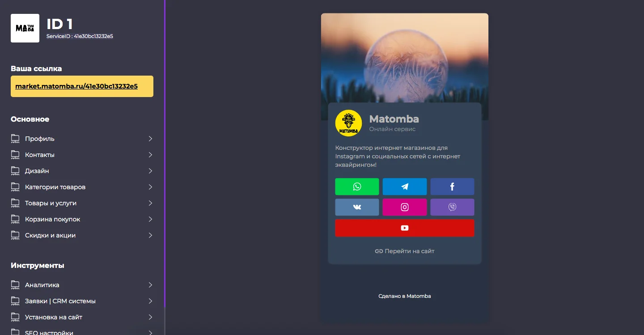Click the folder icon beside Товары и услуги

pyautogui.click(x=16, y=203)
